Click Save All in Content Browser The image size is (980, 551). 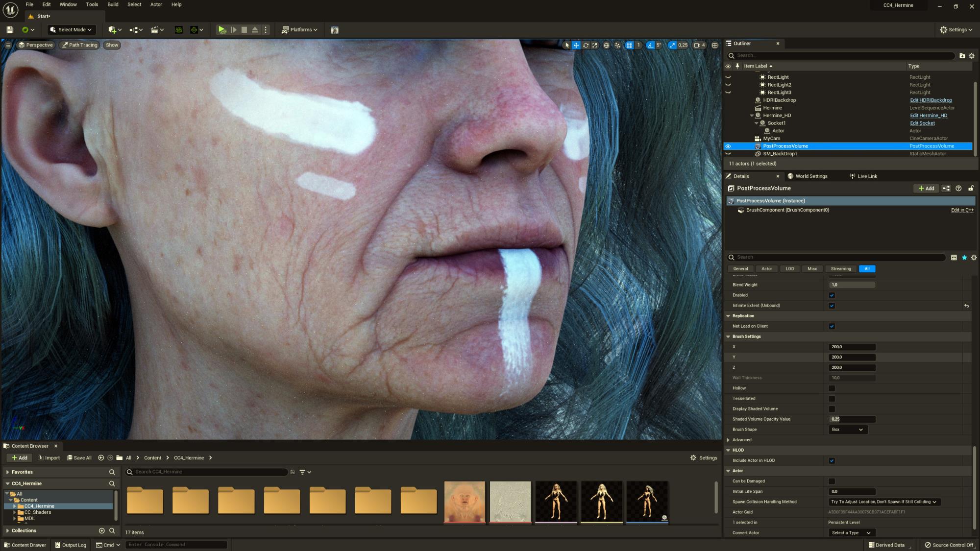coord(79,458)
